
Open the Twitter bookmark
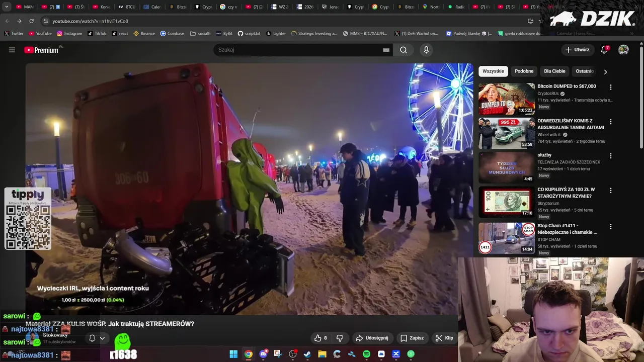tap(14, 34)
